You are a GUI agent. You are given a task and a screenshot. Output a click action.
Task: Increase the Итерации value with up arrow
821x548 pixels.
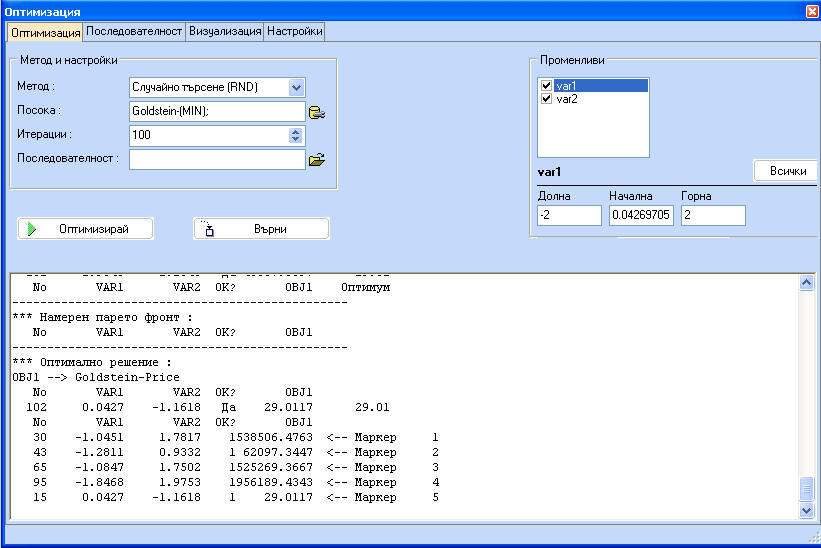tap(295, 131)
